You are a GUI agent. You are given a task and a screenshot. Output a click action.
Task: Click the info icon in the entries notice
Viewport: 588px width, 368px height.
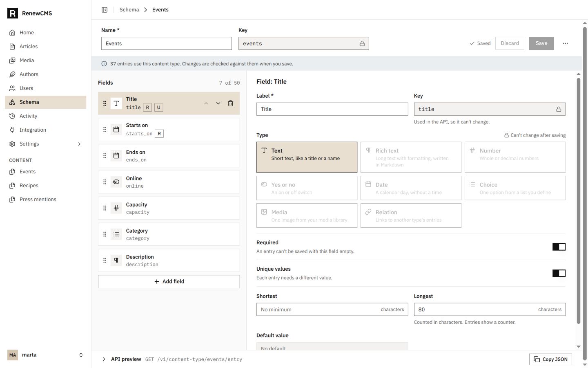tap(104, 64)
